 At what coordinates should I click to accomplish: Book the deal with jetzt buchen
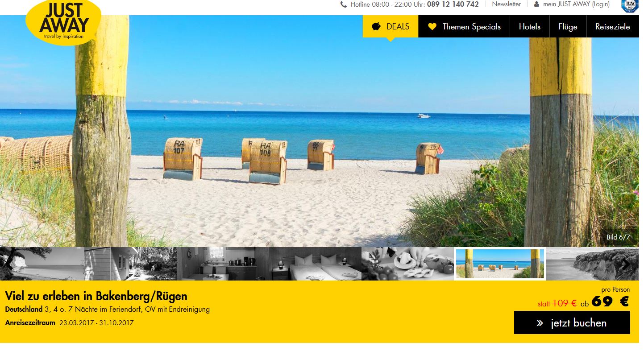[x=572, y=322]
